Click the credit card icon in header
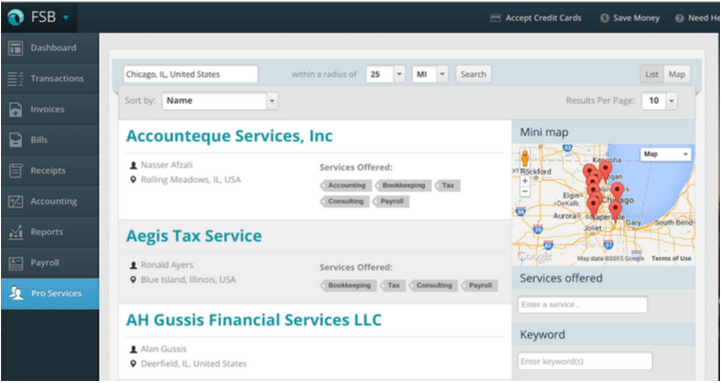This screenshot has height=383, width=722. (x=495, y=18)
